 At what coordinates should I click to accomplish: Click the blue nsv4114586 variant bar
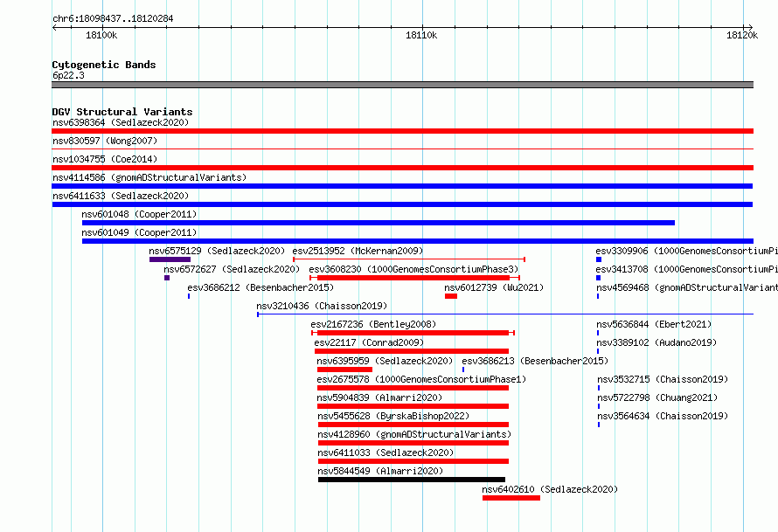point(402,186)
